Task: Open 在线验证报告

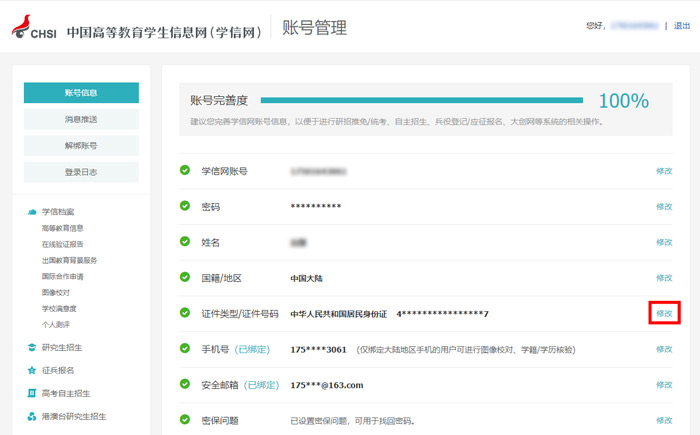Action: pyautogui.click(x=62, y=244)
